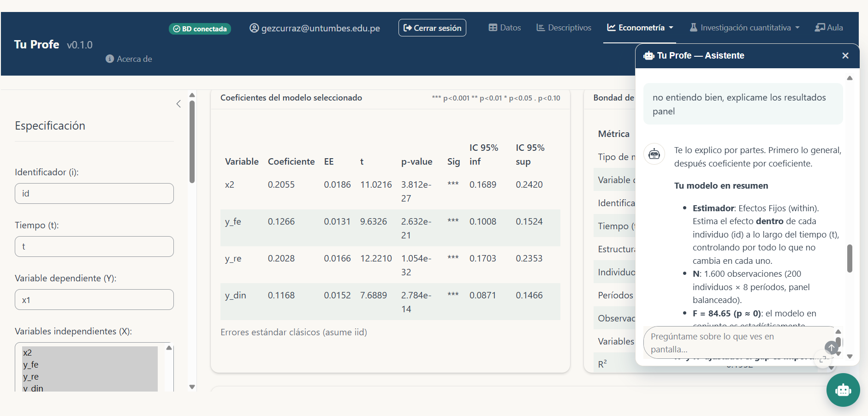The height and width of the screenshot is (416, 868).
Task: Click the Identificador (i) input field
Action: (x=94, y=194)
